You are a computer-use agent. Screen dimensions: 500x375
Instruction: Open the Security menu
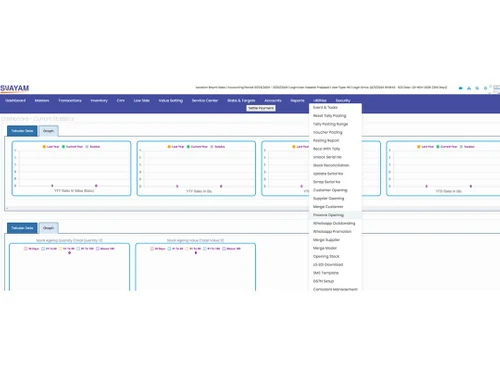pyautogui.click(x=343, y=100)
